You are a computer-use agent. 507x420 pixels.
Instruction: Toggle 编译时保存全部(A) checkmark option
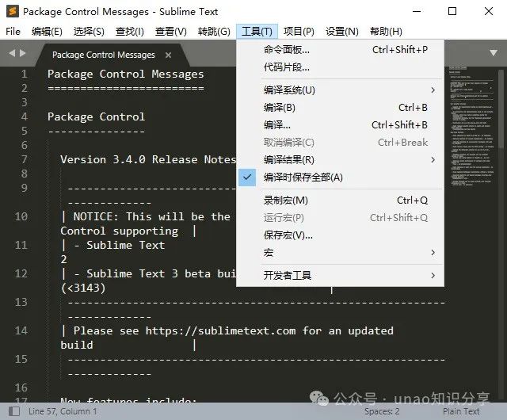tap(340, 178)
